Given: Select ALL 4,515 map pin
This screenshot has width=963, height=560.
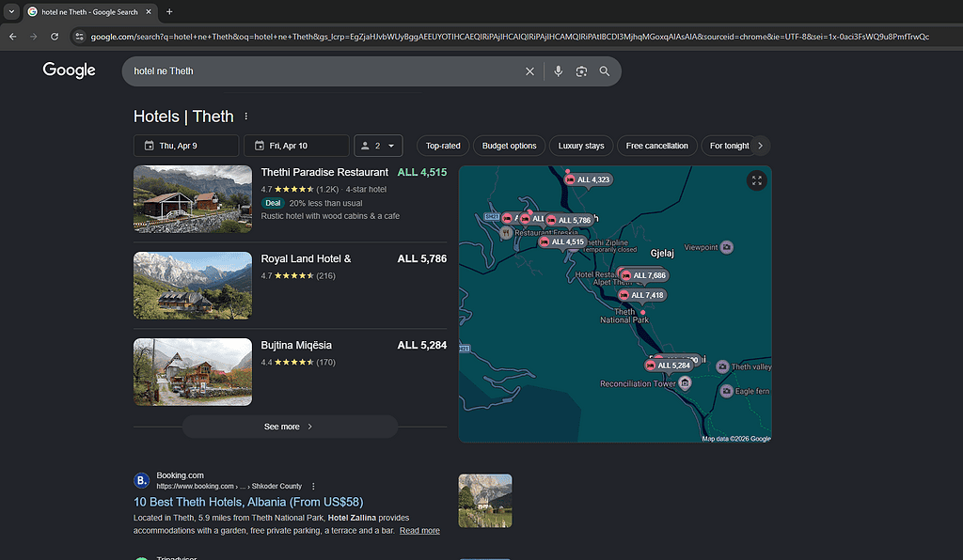Looking at the screenshot, I should point(562,242).
